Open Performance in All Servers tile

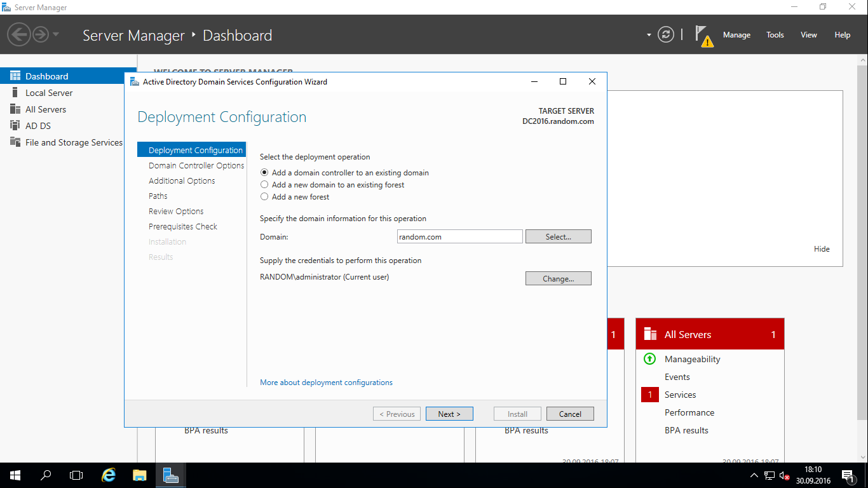(689, 412)
